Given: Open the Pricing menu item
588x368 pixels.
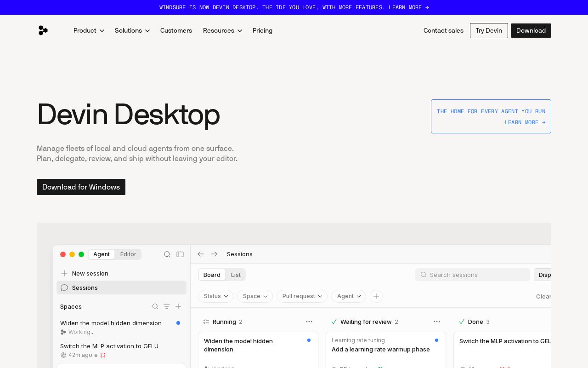Looking at the screenshot, I should tap(262, 30).
